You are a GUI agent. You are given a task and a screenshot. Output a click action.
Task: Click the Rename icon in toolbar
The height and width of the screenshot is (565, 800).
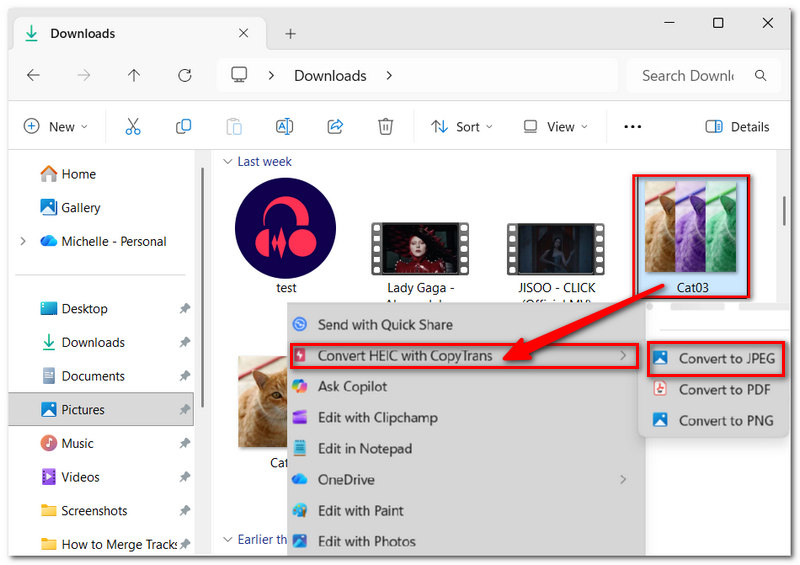click(284, 126)
